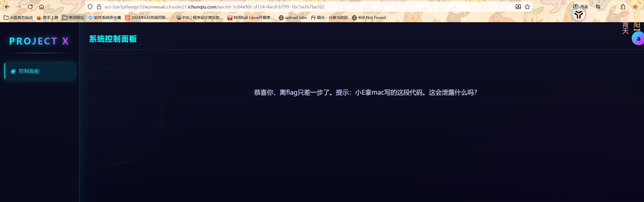Click the 登录 sign-in button
This screenshot has height=202, width=644.
pyautogui.click(x=581, y=7)
